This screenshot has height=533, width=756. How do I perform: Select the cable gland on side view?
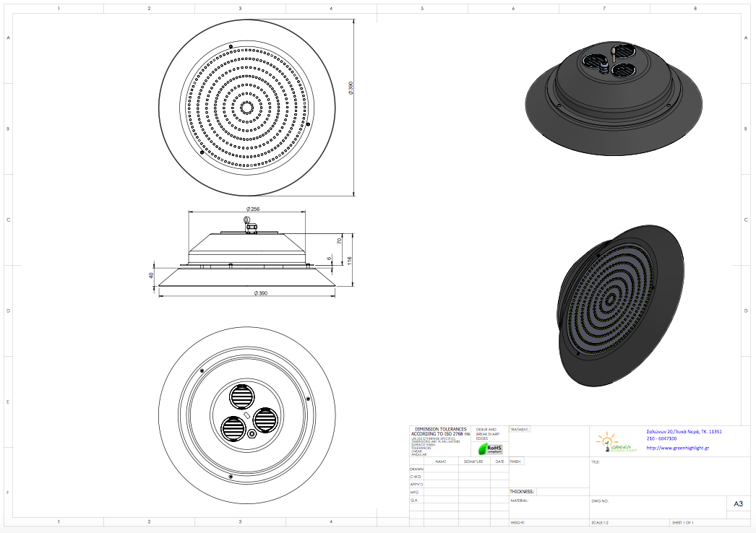coord(251,225)
